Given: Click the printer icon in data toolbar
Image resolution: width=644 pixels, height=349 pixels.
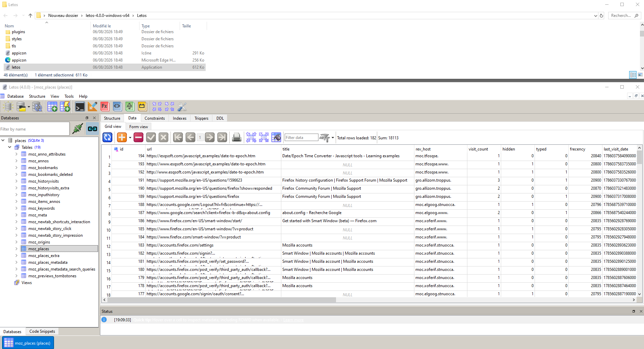Looking at the screenshot, I should 237,137.
